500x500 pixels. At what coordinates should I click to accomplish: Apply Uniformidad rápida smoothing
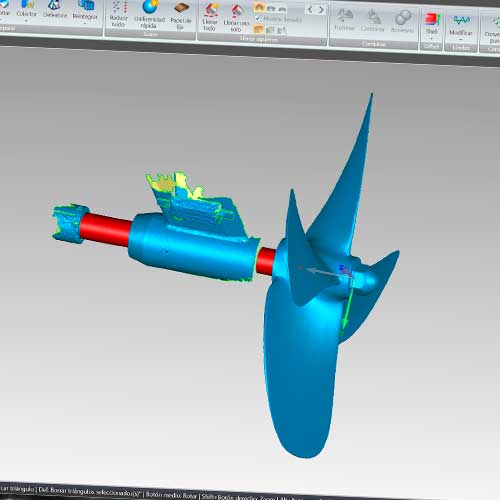[149, 15]
